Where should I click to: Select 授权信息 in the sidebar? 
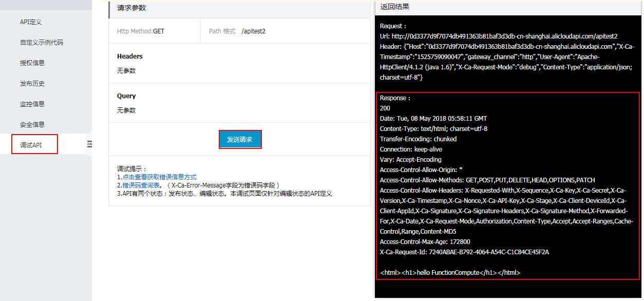click(x=32, y=63)
